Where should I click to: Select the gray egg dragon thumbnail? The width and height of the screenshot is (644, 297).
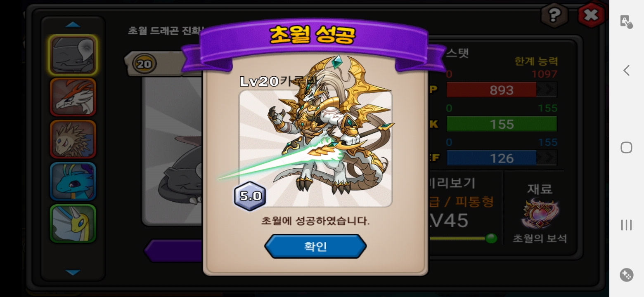click(x=73, y=55)
